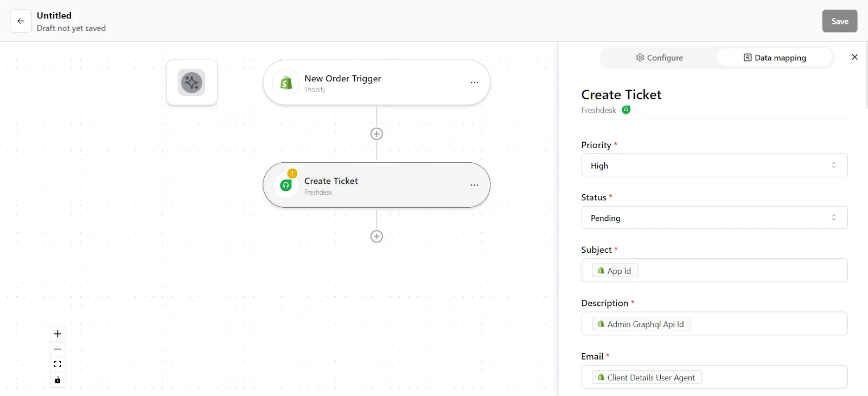Open the Priority dropdown showing High
The width and height of the screenshot is (868, 396).
[714, 165]
